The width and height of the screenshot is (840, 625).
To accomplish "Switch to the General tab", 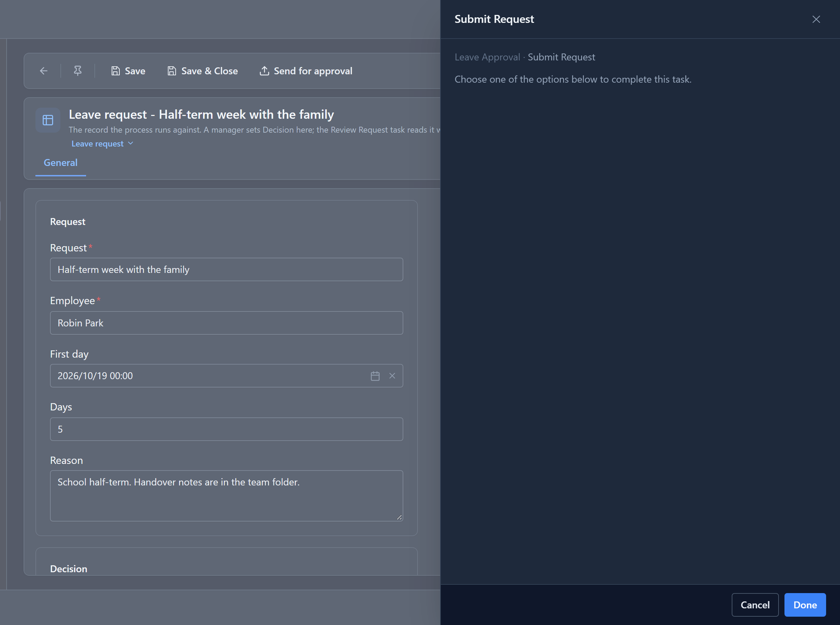I will 61,163.
